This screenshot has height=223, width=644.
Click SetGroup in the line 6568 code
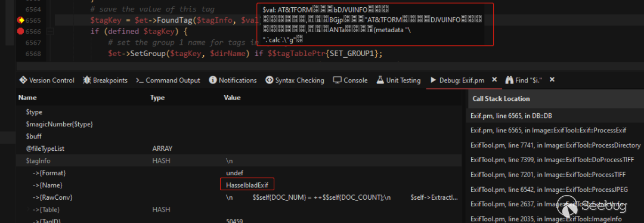click(x=147, y=54)
